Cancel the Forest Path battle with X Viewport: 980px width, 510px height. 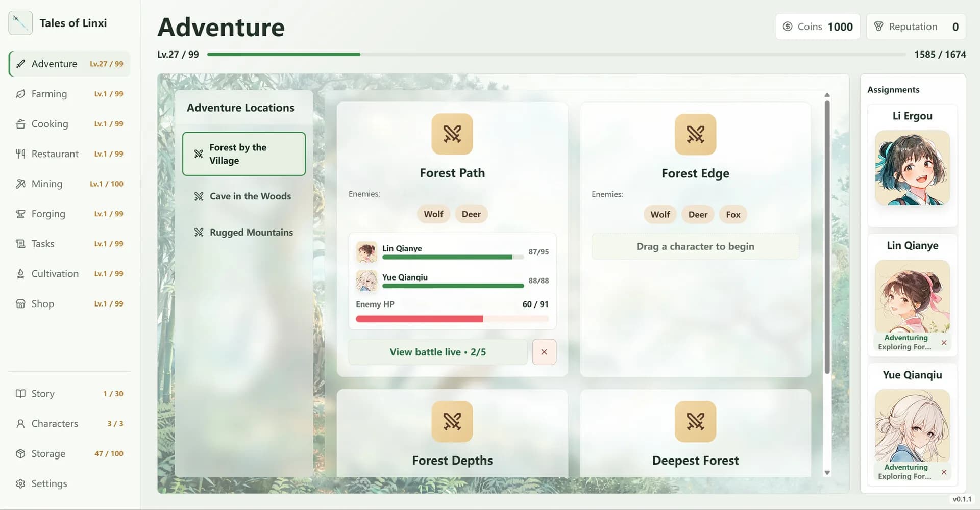pos(544,352)
